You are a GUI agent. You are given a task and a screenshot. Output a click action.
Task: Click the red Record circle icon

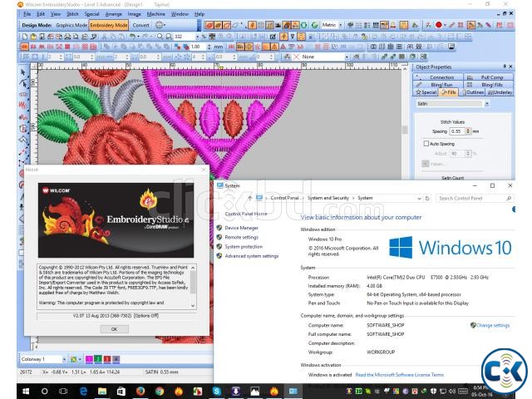(x=439, y=25)
